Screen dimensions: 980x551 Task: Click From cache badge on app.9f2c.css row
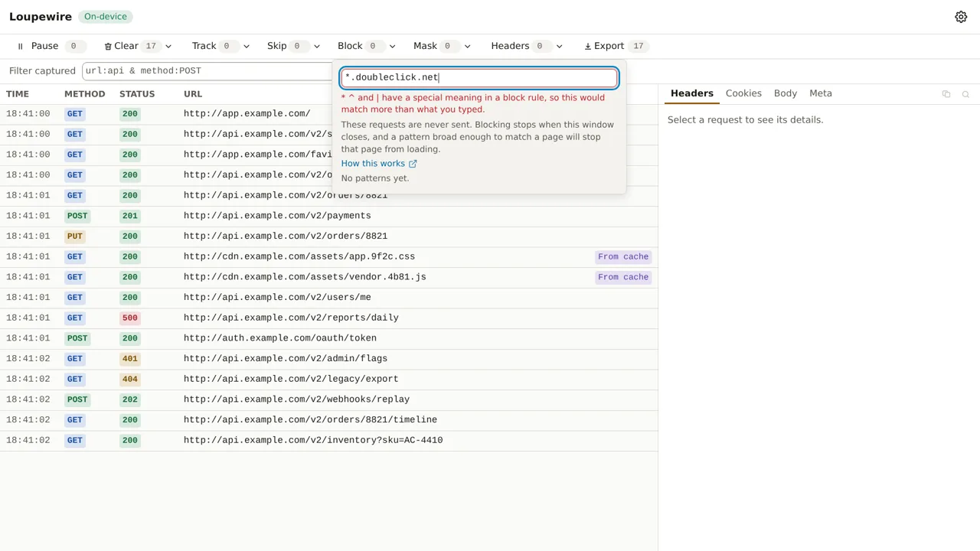(623, 257)
